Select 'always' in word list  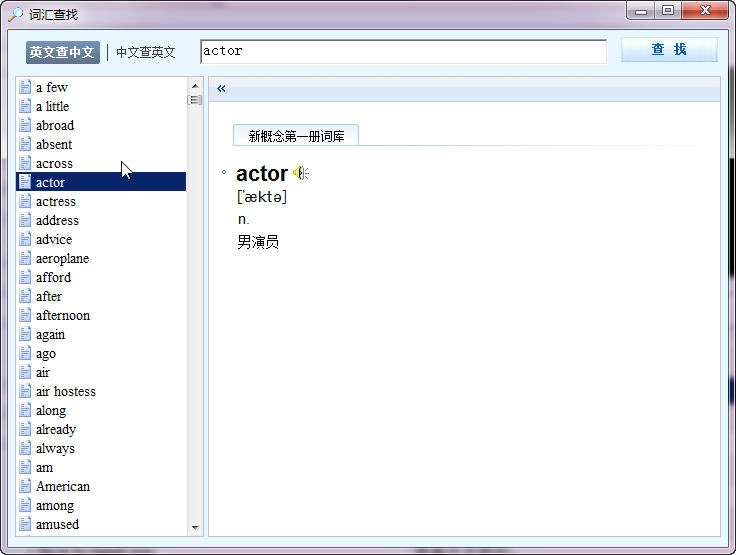101,448
